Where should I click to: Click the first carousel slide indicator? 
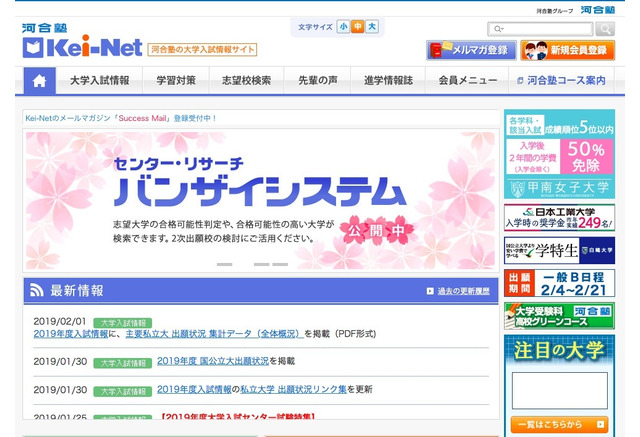pos(224,264)
